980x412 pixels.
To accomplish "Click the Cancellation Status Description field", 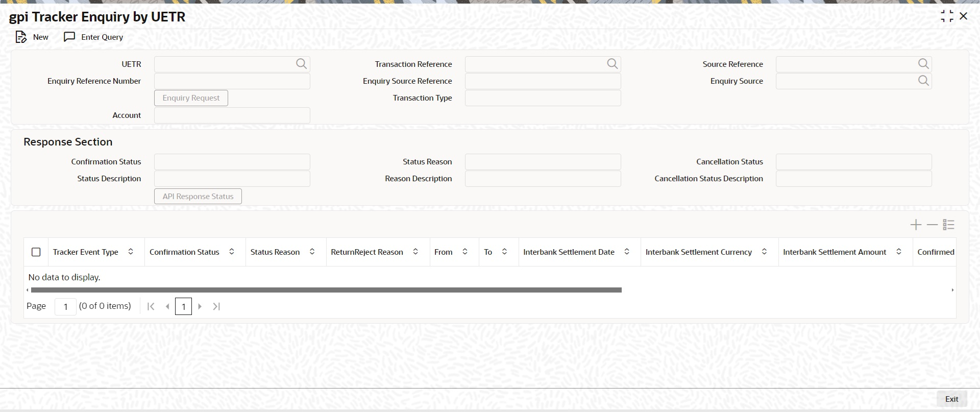I will click(854, 179).
